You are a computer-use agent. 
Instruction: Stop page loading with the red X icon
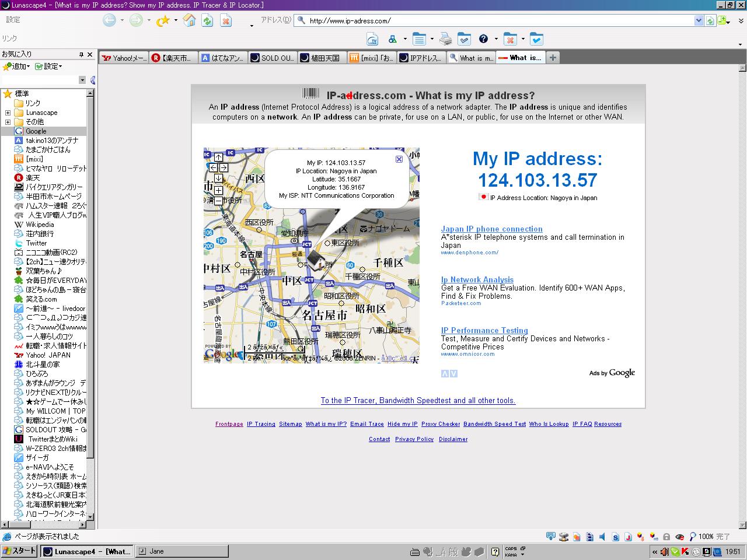pyautogui.click(x=225, y=21)
